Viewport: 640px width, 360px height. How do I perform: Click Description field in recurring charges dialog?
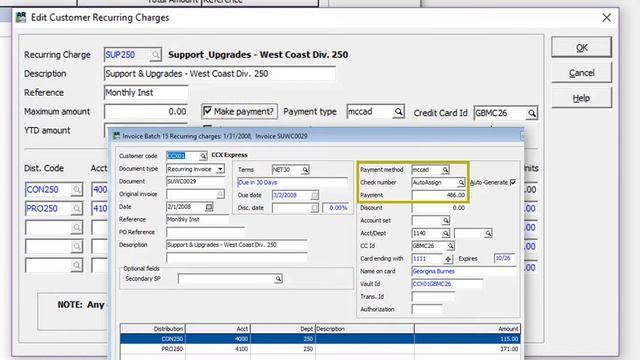point(220,74)
